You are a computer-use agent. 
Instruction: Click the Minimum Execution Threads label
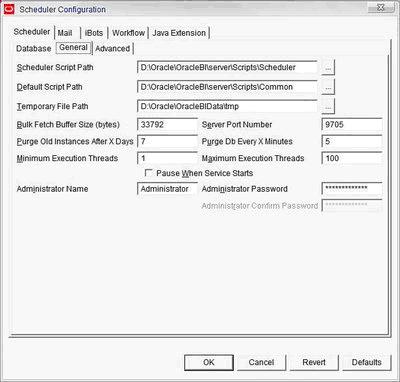[x=67, y=158]
